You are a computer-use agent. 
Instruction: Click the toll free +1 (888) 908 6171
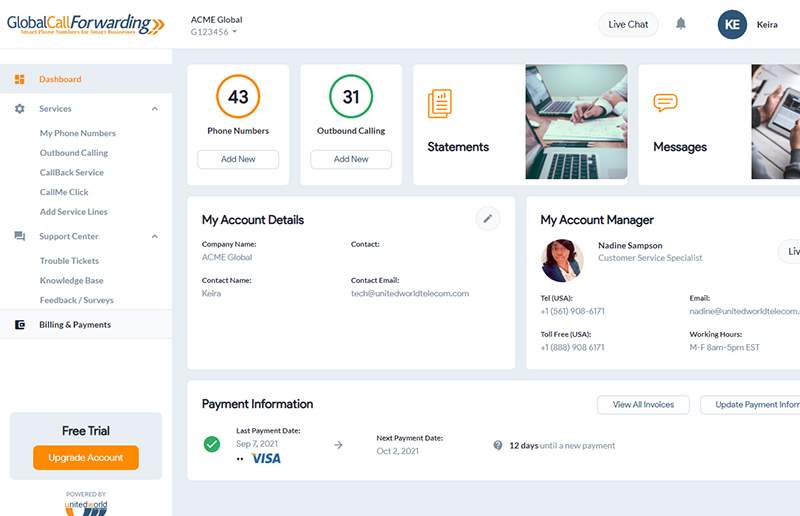(x=572, y=348)
